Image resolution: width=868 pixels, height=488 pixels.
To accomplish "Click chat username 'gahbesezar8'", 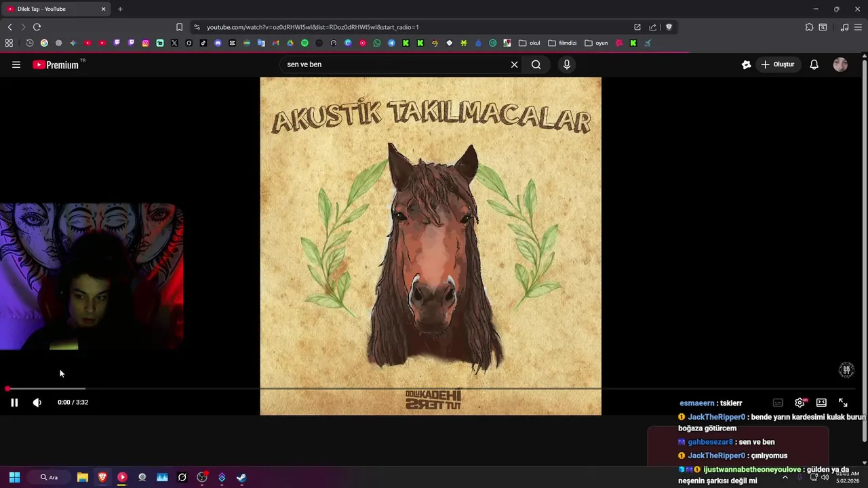I will (710, 442).
